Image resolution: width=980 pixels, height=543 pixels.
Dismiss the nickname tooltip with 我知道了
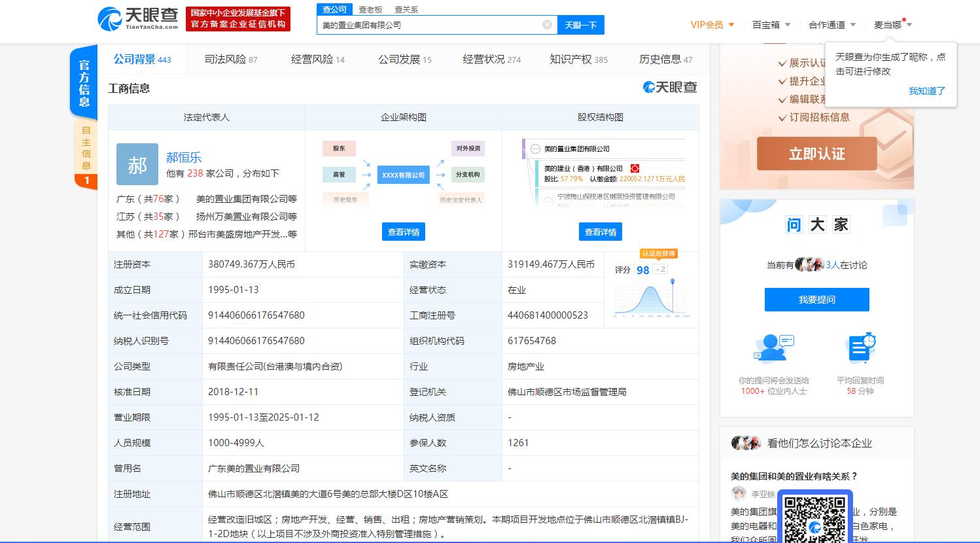(927, 91)
